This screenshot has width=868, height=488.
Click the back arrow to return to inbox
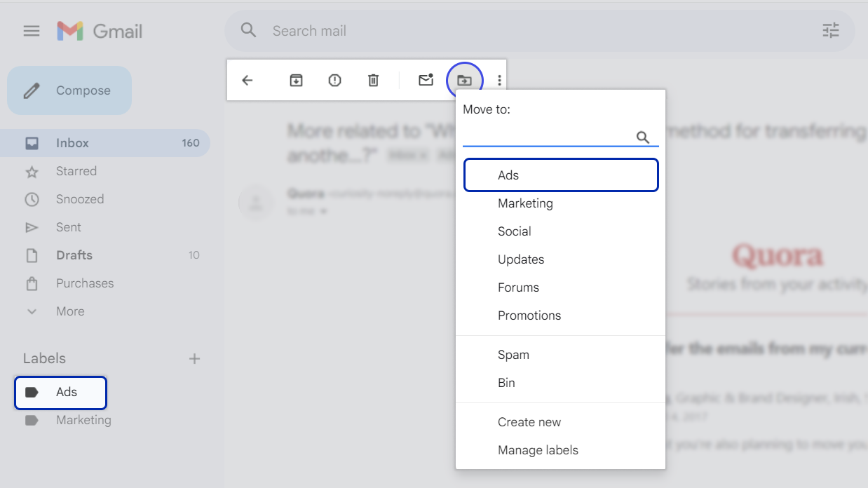247,80
